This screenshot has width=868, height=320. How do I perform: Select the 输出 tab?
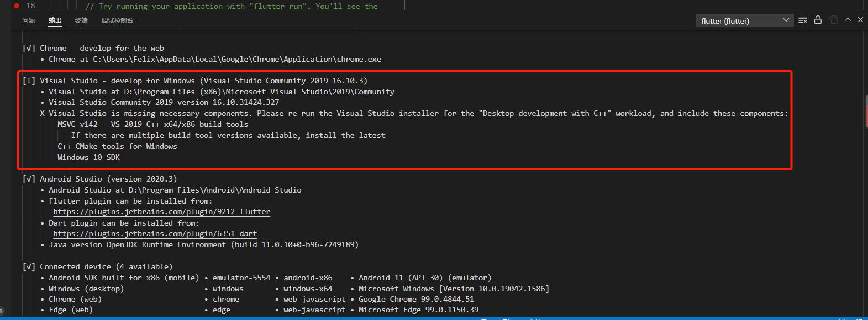point(55,20)
